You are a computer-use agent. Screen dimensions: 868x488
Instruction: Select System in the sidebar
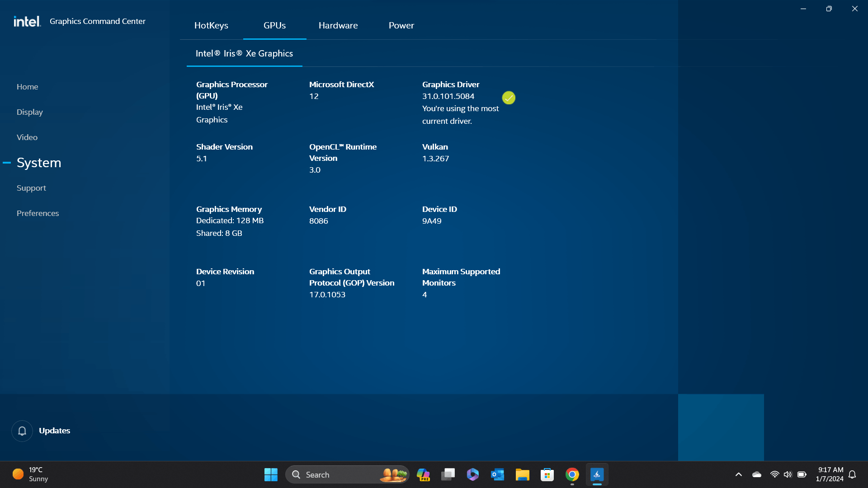(39, 163)
